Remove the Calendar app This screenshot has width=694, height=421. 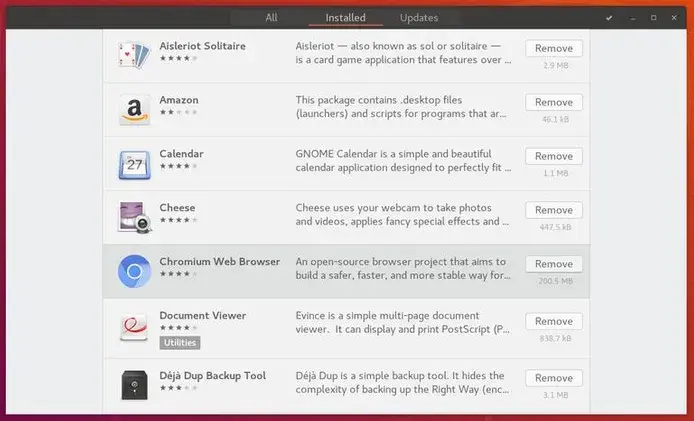pyautogui.click(x=554, y=156)
